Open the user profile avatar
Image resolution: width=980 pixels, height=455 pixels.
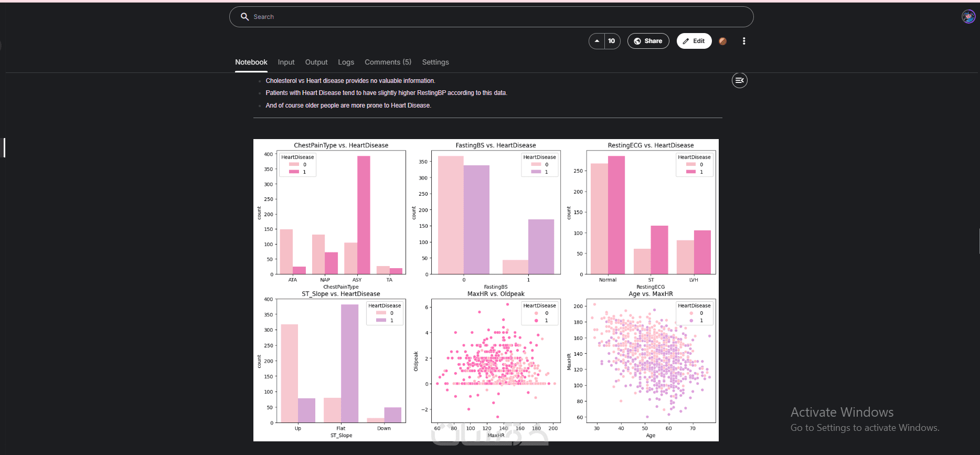click(968, 17)
